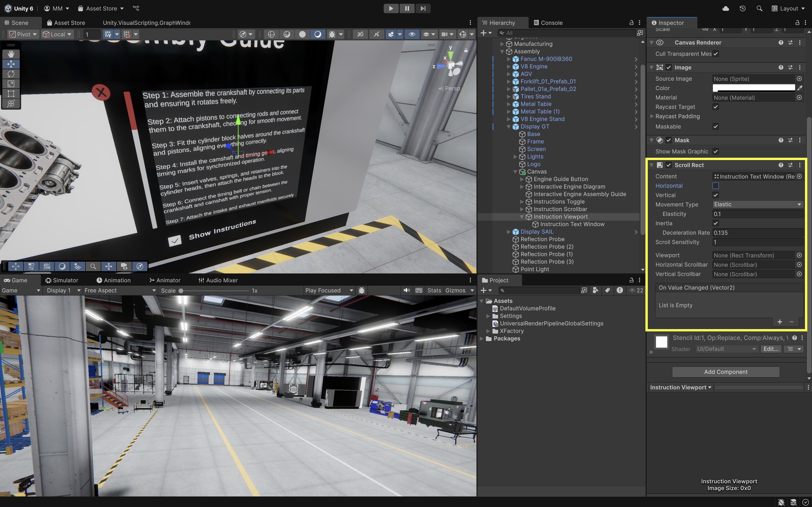Expand the Lights hierarchy item

point(515,157)
